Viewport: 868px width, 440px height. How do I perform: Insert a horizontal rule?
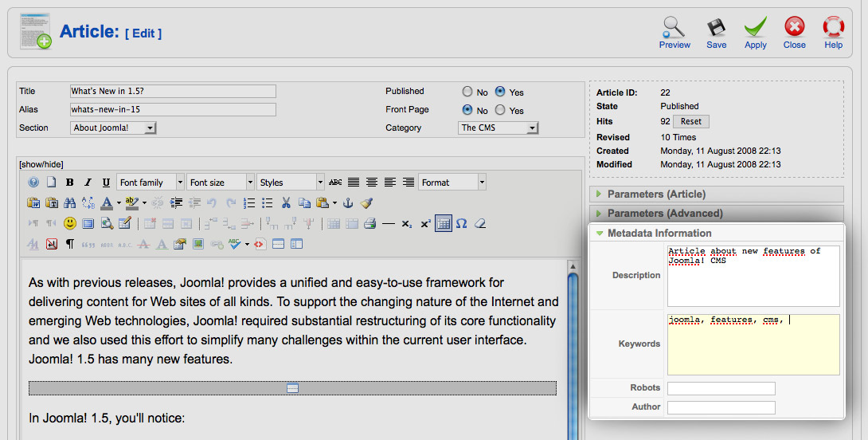coord(389,224)
